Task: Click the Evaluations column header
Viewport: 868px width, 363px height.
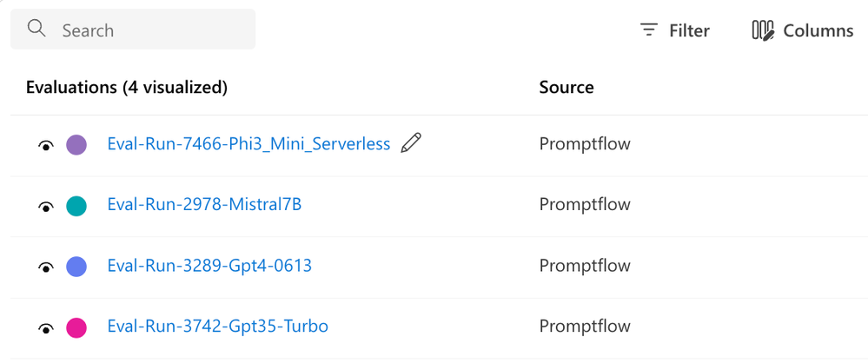Action: pos(127,87)
